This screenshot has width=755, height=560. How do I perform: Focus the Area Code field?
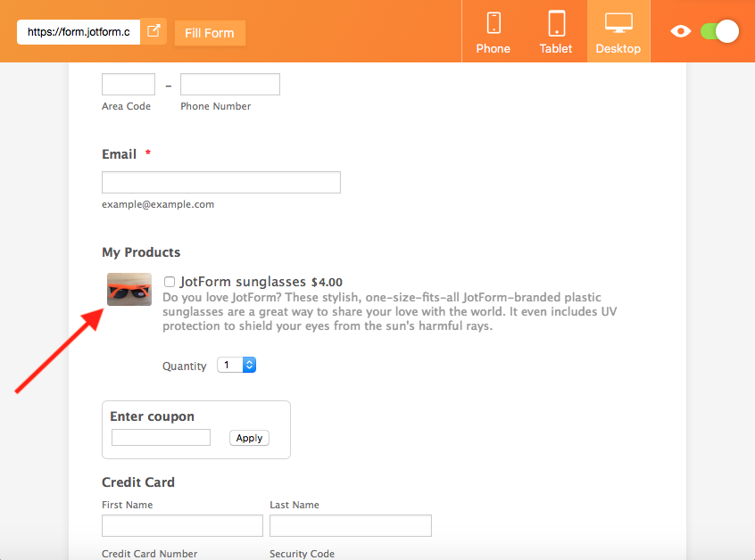[x=129, y=84]
